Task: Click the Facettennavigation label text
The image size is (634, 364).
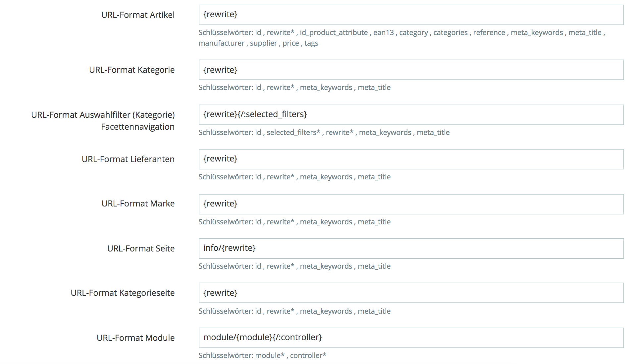Action: (138, 127)
